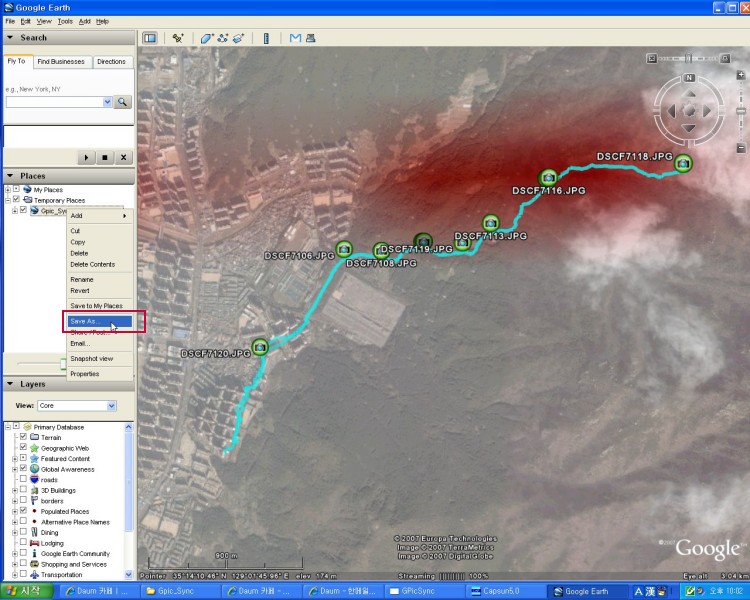The image size is (750, 600).
Task: Open the Fly To search history dropdown
Action: tap(107, 102)
